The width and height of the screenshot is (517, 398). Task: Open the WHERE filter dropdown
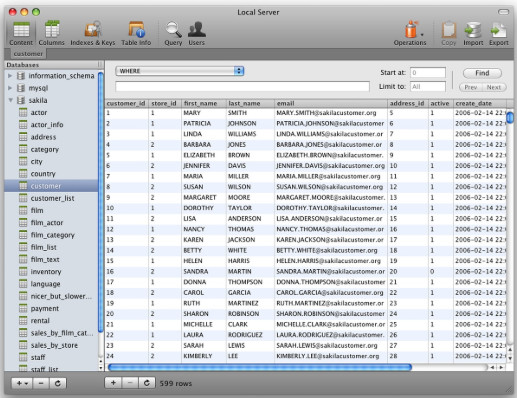(180, 71)
